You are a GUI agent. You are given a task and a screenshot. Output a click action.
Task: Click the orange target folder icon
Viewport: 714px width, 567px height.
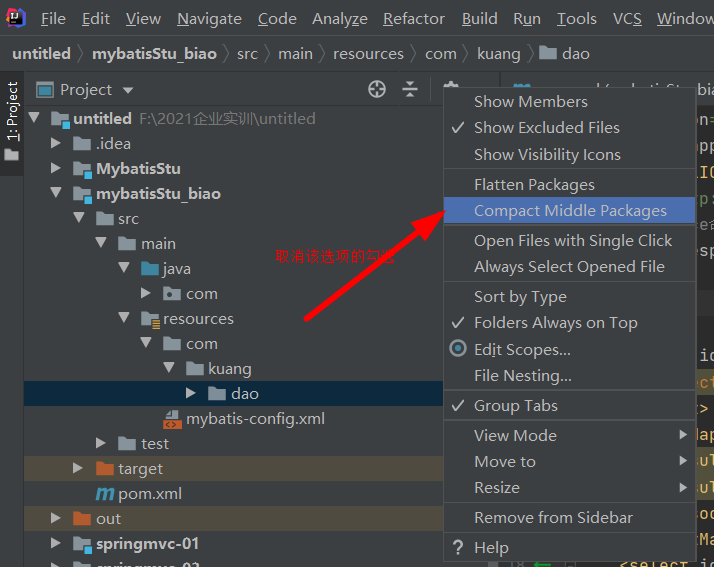coord(104,469)
